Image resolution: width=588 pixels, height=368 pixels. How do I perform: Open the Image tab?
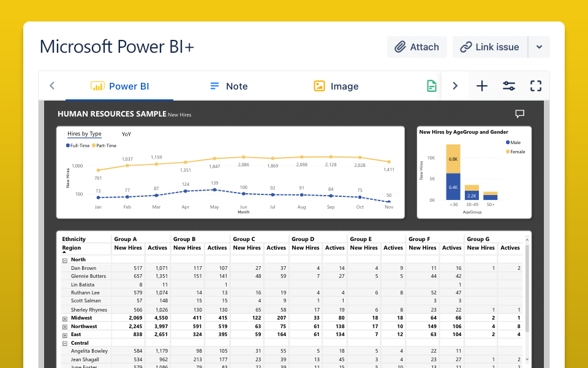coord(336,86)
